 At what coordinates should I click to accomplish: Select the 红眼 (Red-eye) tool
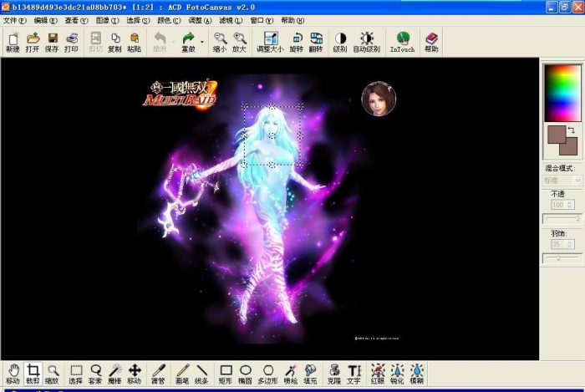click(x=378, y=374)
